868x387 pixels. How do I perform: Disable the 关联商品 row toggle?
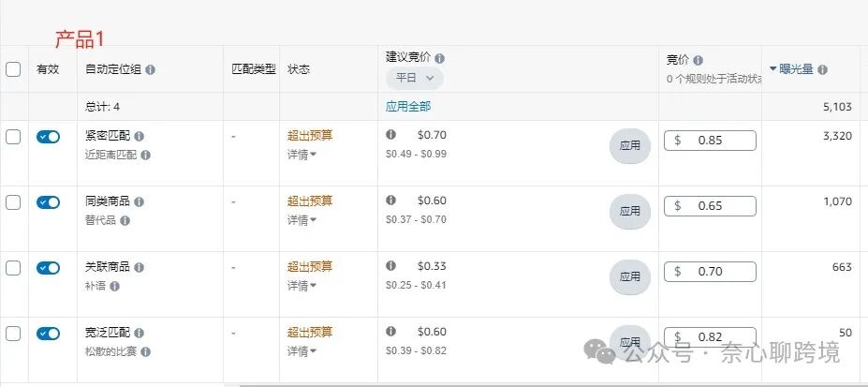coord(48,269)
